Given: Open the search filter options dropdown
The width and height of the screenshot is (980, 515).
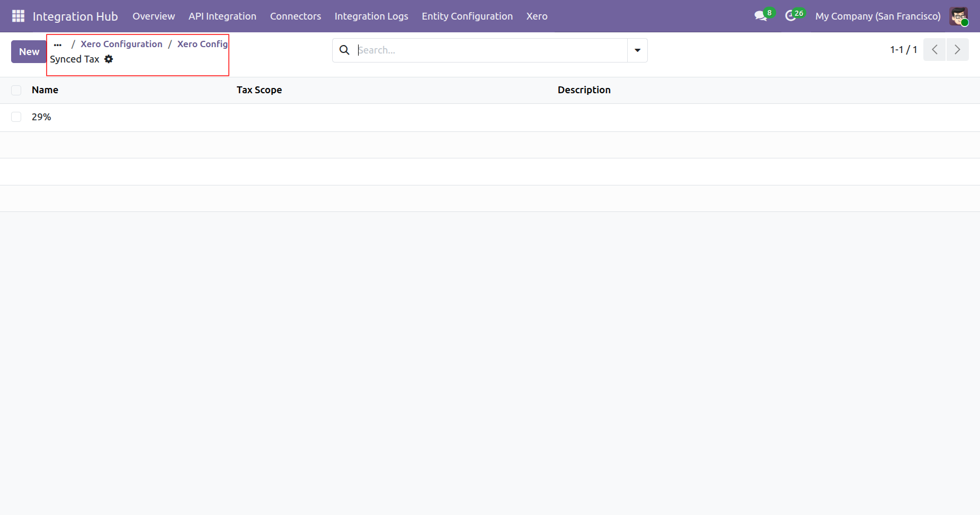Looking at the screenshot, I should pyautogui.click(x=637, y=50).
